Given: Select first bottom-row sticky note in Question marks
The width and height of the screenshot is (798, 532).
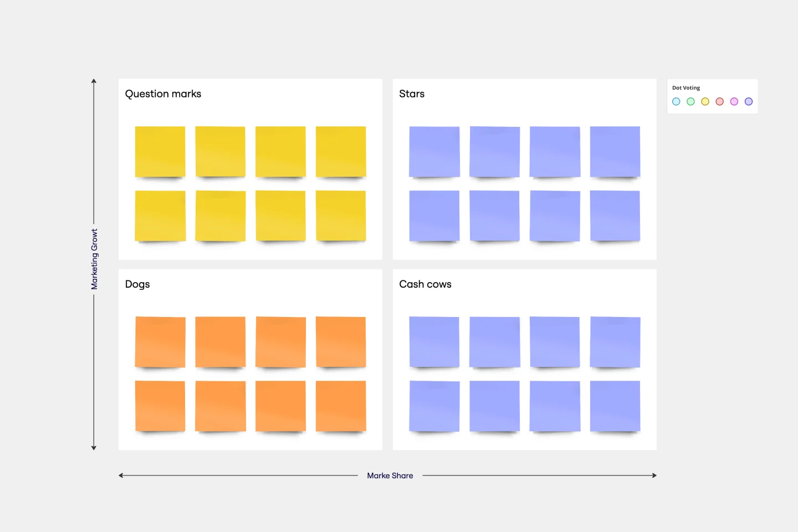Looking at the screenshot, I should (x=160, y=216).
